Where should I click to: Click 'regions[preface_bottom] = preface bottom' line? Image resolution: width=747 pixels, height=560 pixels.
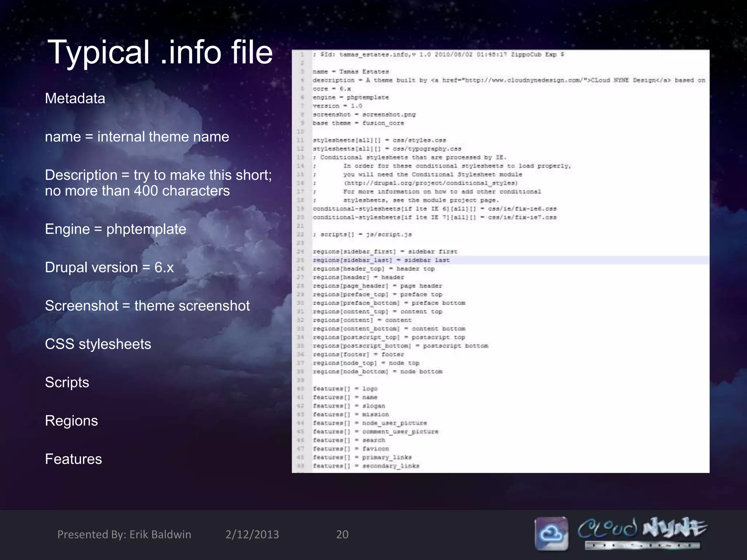(389, 303)
